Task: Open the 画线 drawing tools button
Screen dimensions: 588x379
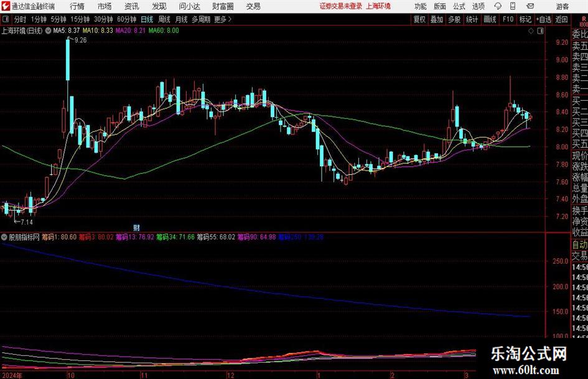Action: 490,19
